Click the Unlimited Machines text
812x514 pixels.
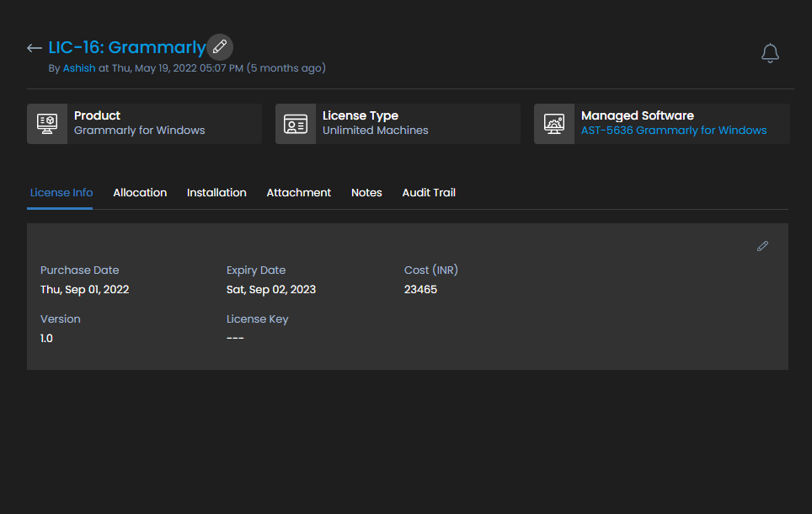coord(376,130)
